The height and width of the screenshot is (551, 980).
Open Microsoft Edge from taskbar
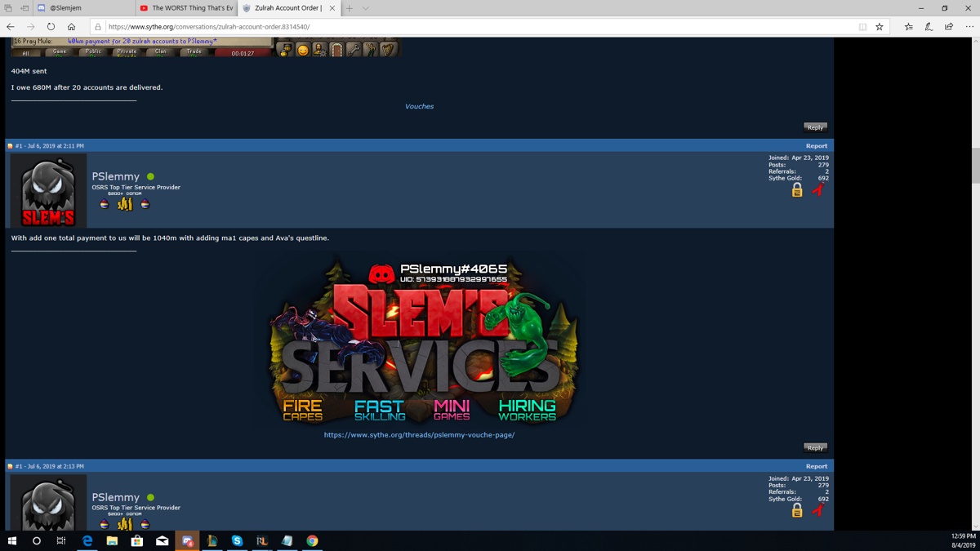pyautogui.click(x=87, y=540)
